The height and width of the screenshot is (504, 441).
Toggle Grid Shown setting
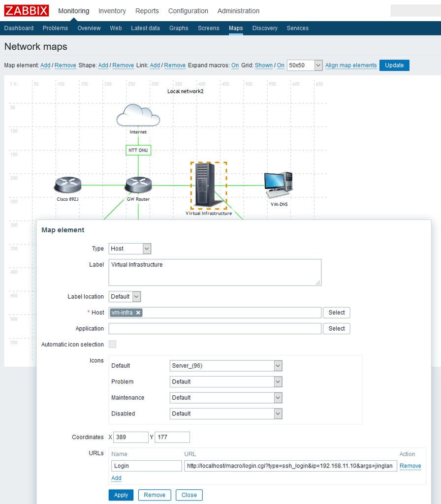point(264,65)
